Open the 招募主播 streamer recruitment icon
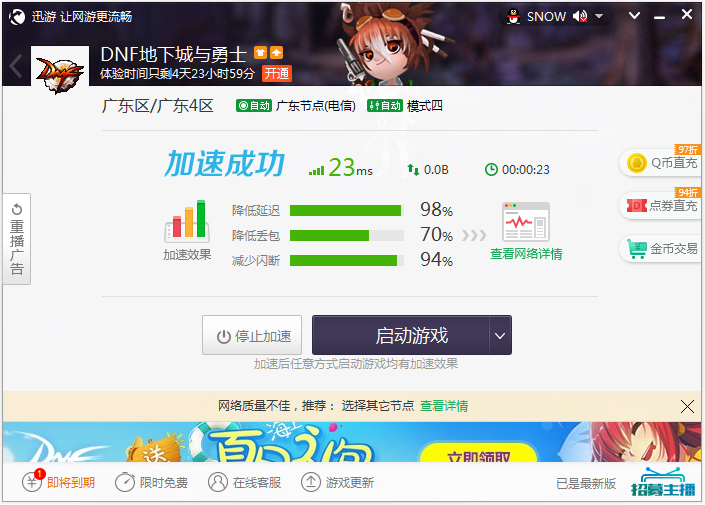 (x=663, y=482)
